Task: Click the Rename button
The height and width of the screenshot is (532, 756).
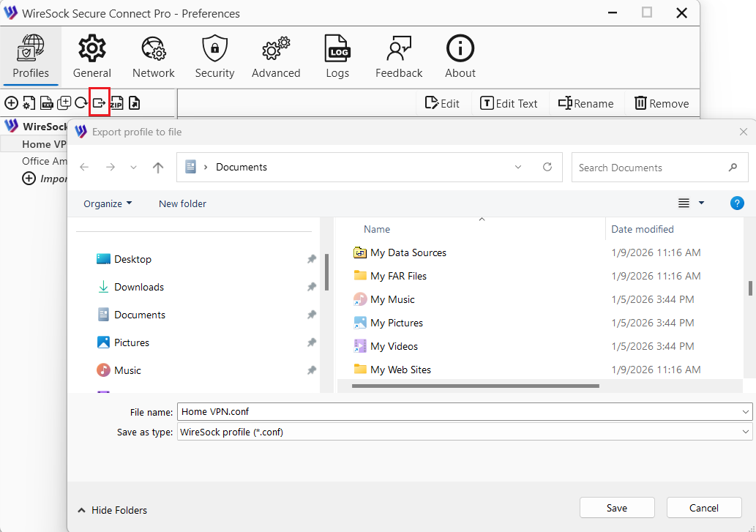Action: pos(585,103)
